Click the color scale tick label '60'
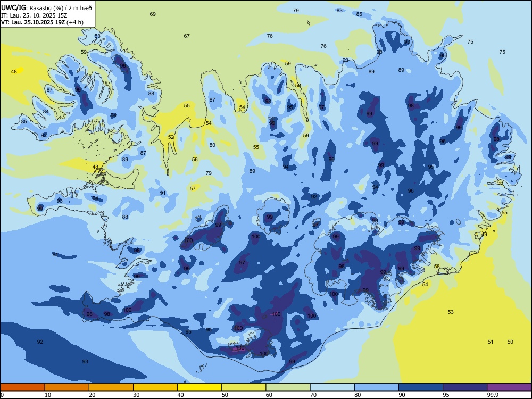 tap(269, 395)
